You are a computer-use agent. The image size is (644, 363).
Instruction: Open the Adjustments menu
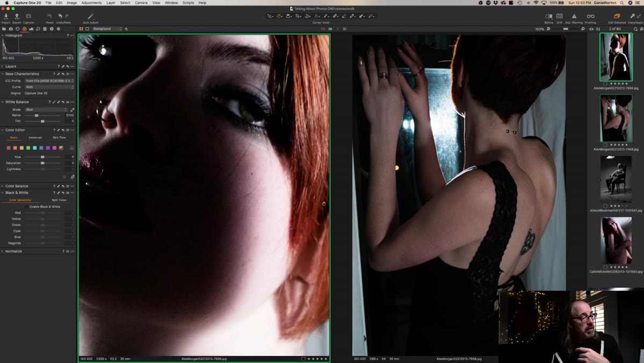click(91, 3)
